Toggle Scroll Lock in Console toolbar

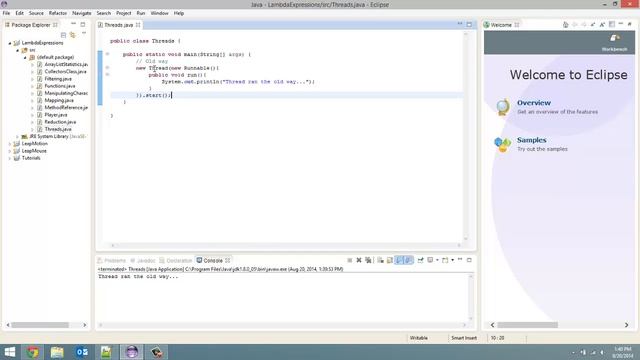pos(390,260)
